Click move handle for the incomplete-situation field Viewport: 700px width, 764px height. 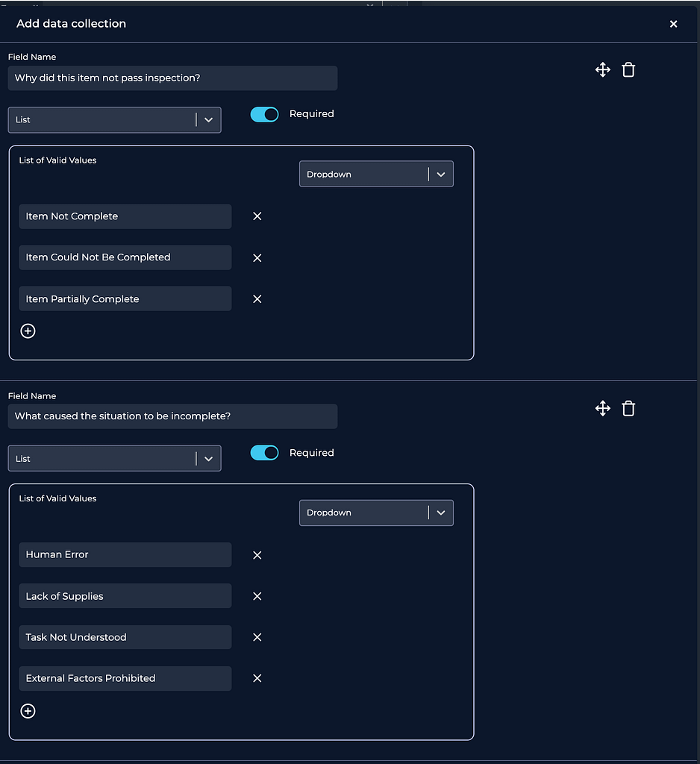tap(602, 409)
